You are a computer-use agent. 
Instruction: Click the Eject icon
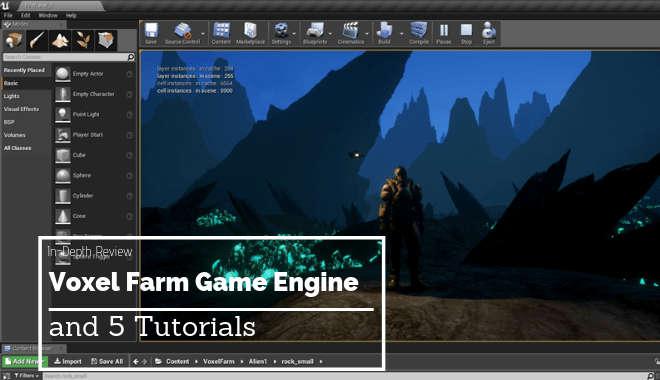(489, 33)
